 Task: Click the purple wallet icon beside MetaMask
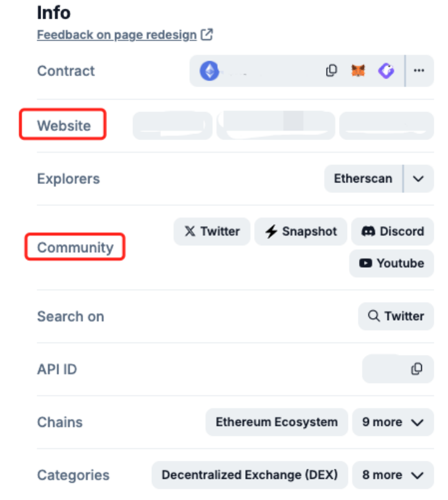[x=386, y=71]
